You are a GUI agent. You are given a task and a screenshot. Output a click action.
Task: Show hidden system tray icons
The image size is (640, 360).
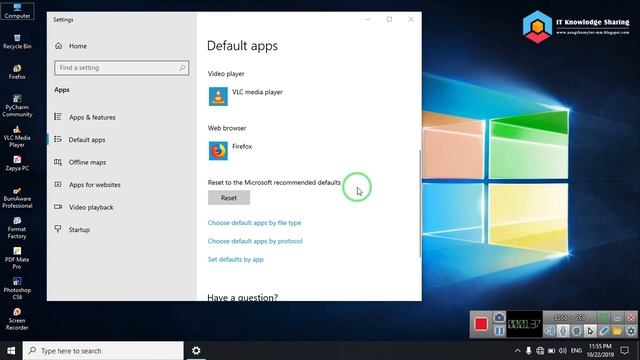pyautogui.click(x=517, y=351)
